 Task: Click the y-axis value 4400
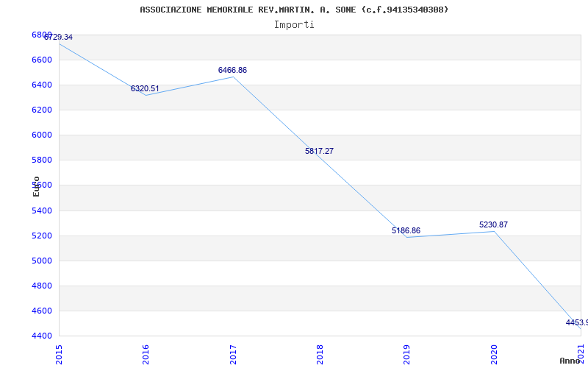tap(42, 336)
